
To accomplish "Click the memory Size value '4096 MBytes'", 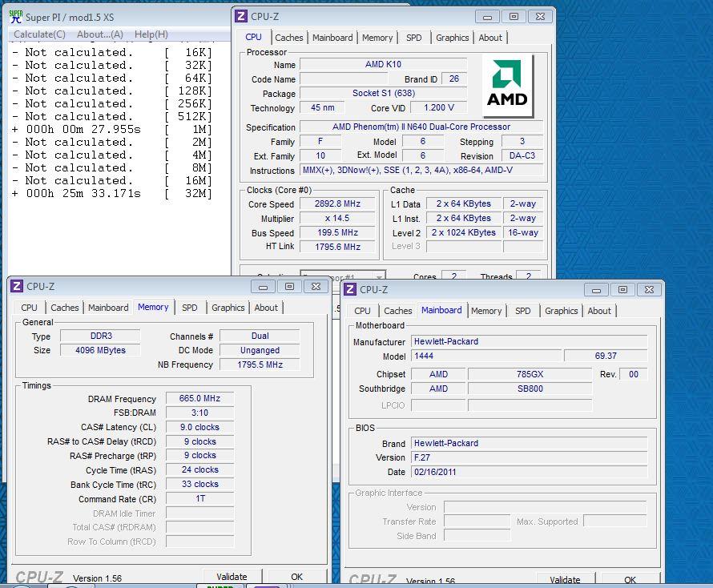I will click(101, 350).
